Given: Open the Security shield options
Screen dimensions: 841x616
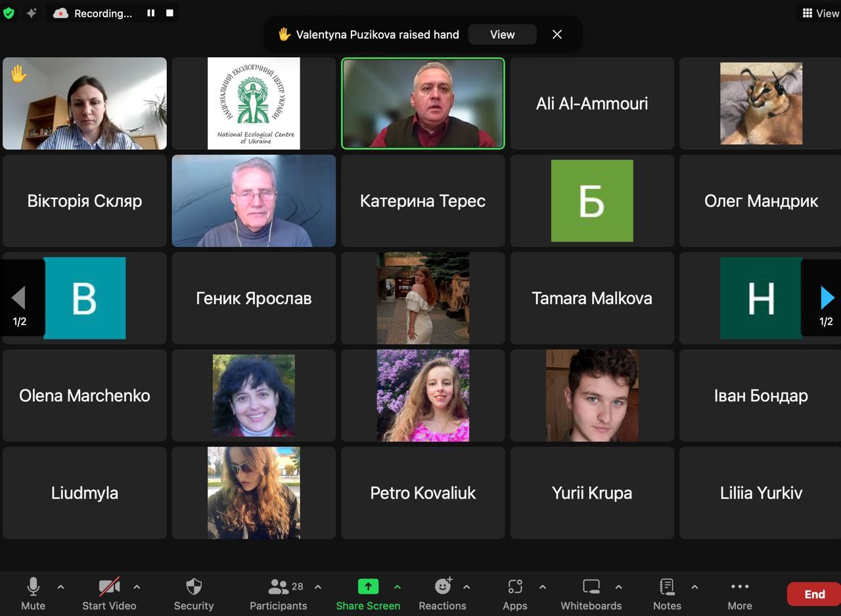Looking at the screenshot, I should point(193,594).
